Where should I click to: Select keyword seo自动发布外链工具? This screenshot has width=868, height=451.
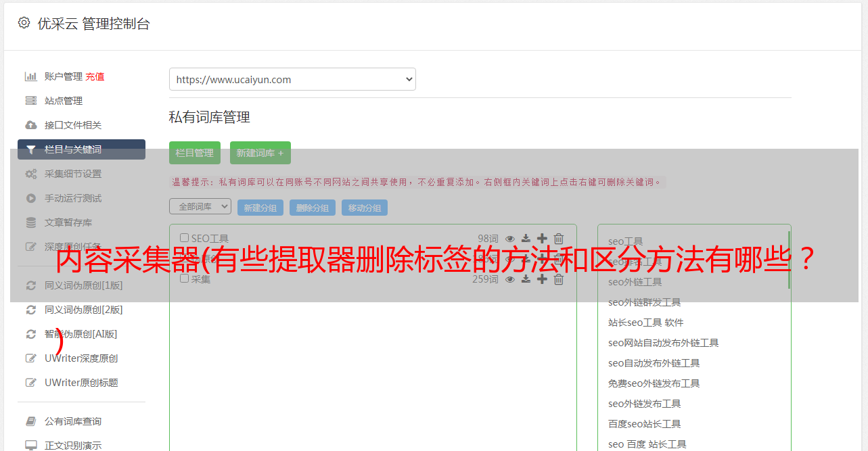tap(654, 363)
